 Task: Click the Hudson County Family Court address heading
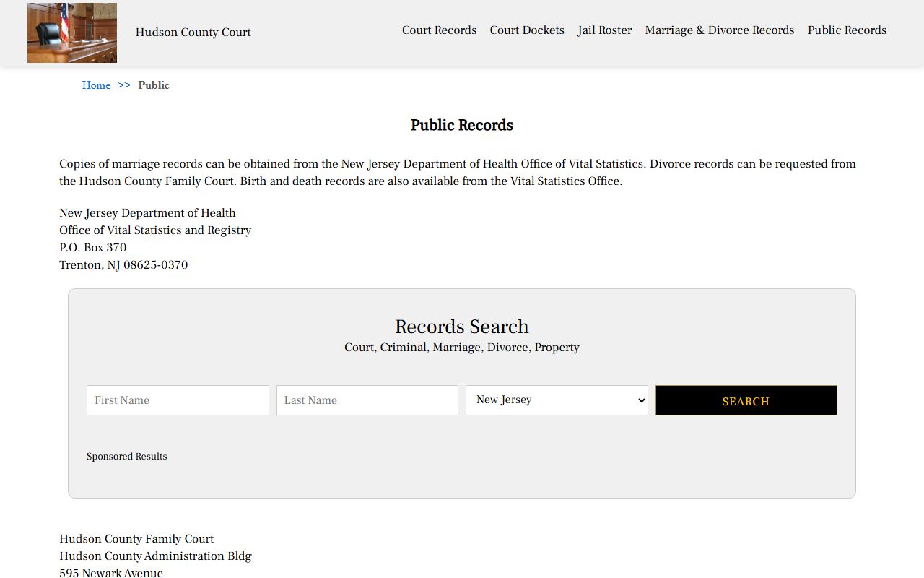[136, 539]
